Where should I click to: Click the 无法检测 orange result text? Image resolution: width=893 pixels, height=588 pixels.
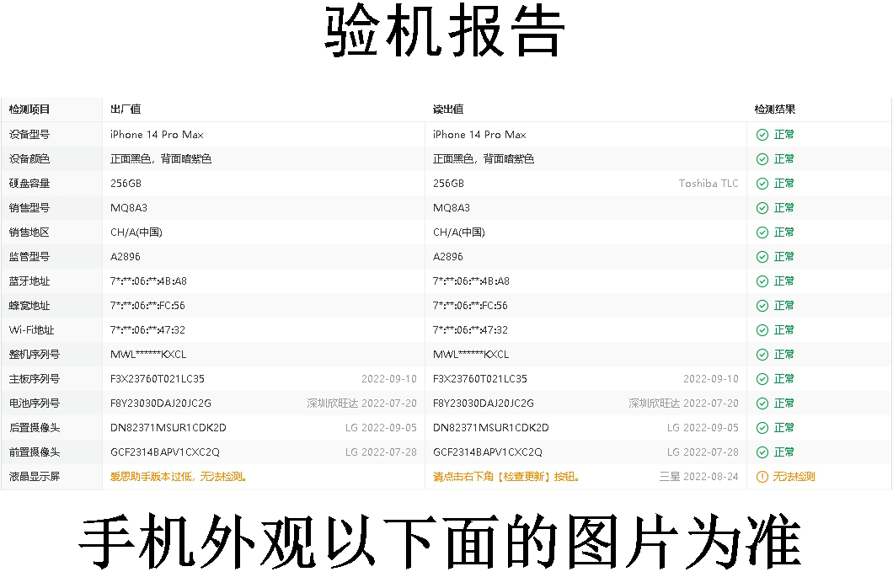794,477
